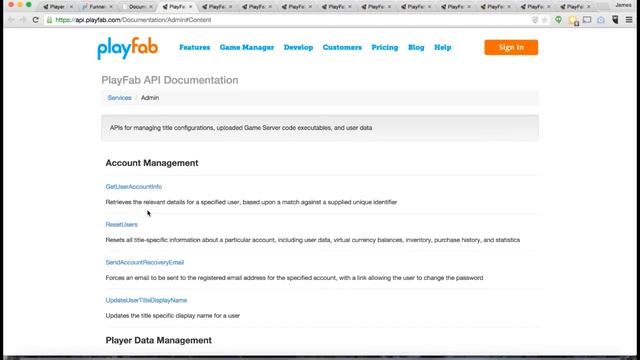Click the 'APIs for managing title configurations' description
This screenshot has width=640, height=360.
click(x=241, y=128)
